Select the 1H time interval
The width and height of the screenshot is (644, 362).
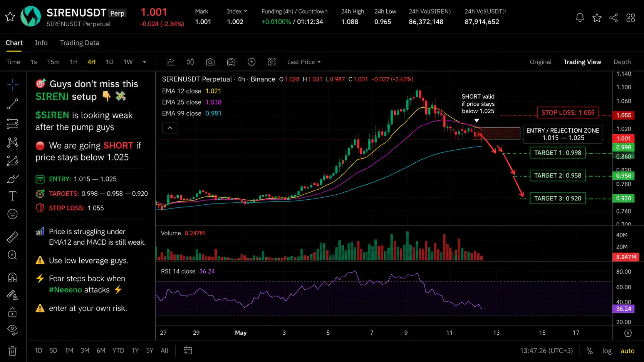[x=74, y=62]
